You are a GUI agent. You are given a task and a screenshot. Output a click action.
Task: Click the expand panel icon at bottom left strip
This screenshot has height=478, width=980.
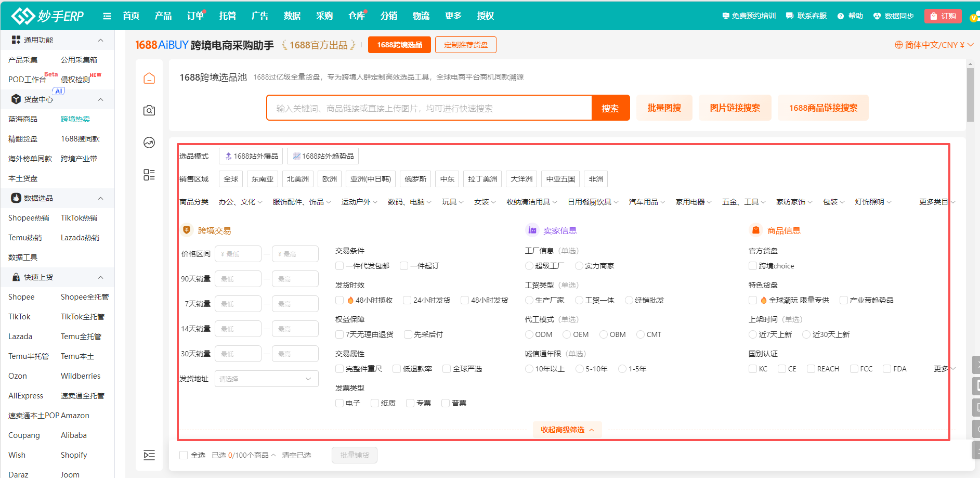coord(149,455)
